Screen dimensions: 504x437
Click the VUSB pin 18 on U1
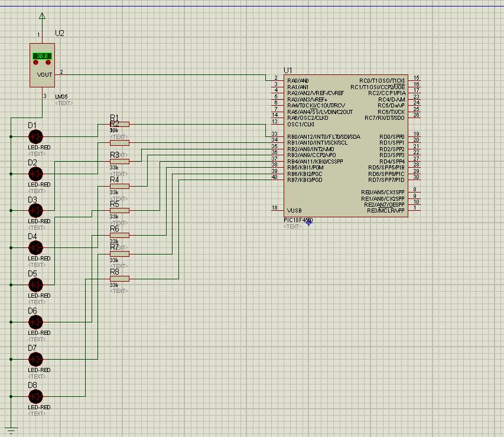coord(277,210)
